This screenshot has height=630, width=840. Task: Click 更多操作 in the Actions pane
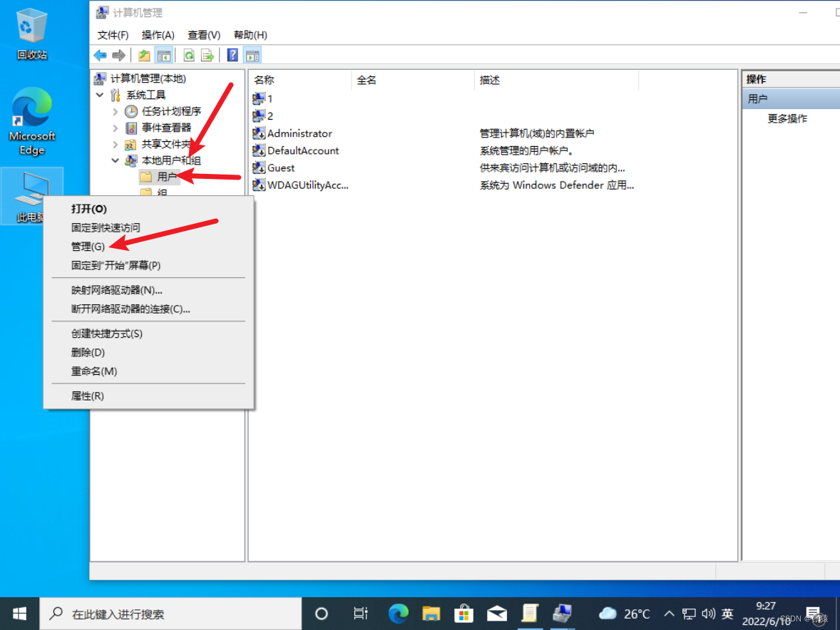point(787,119)
